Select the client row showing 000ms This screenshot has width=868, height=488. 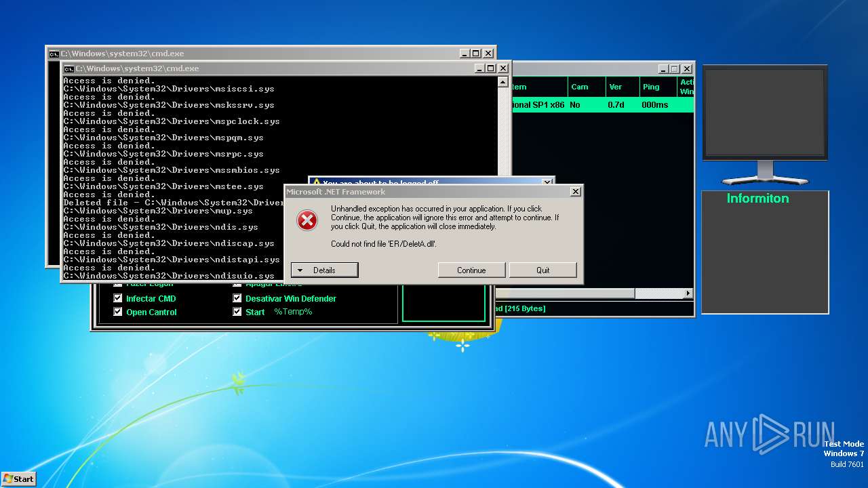click(x=603, y=105)
